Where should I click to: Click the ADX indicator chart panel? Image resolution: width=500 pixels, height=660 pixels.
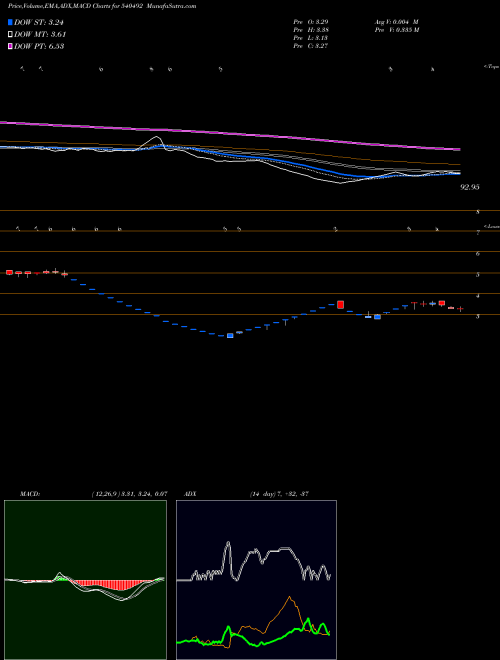(256, 580)
